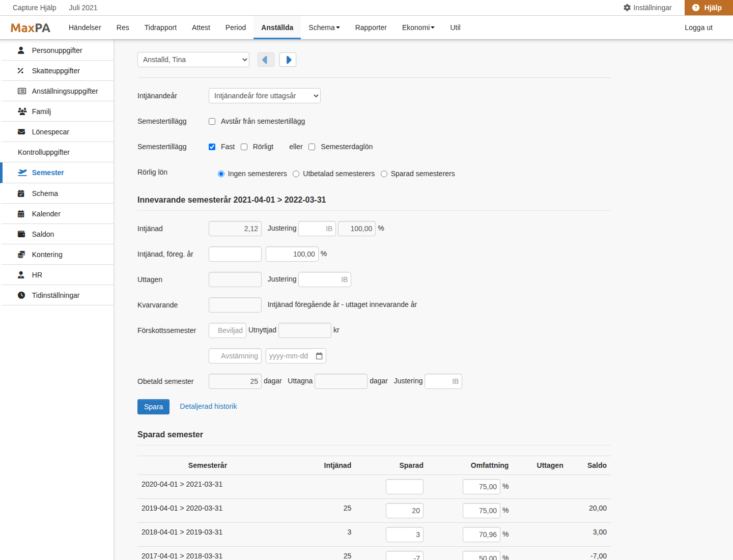Uncheck the Fast semestertillägg checkbox
733x560 pixels.
[x=212, y=147]
